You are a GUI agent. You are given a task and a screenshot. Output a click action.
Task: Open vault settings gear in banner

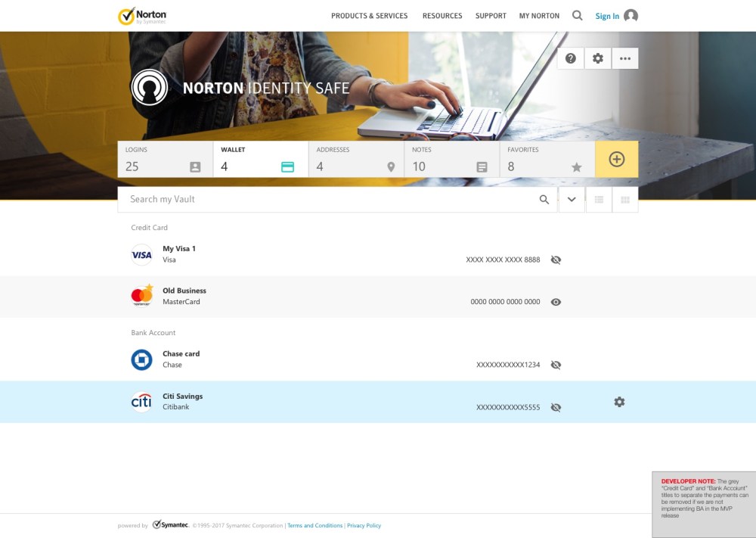tap(598, 58)
